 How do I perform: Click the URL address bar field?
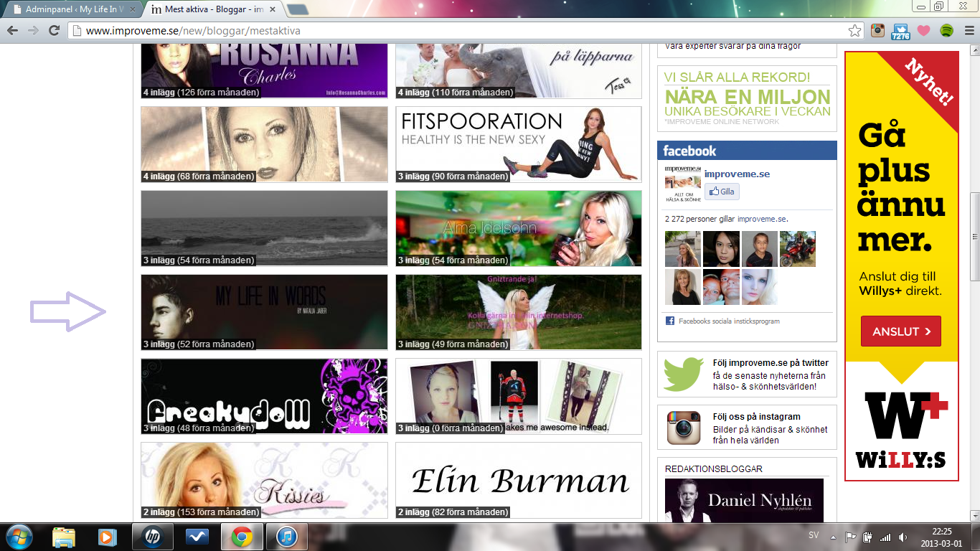(459, 31)
